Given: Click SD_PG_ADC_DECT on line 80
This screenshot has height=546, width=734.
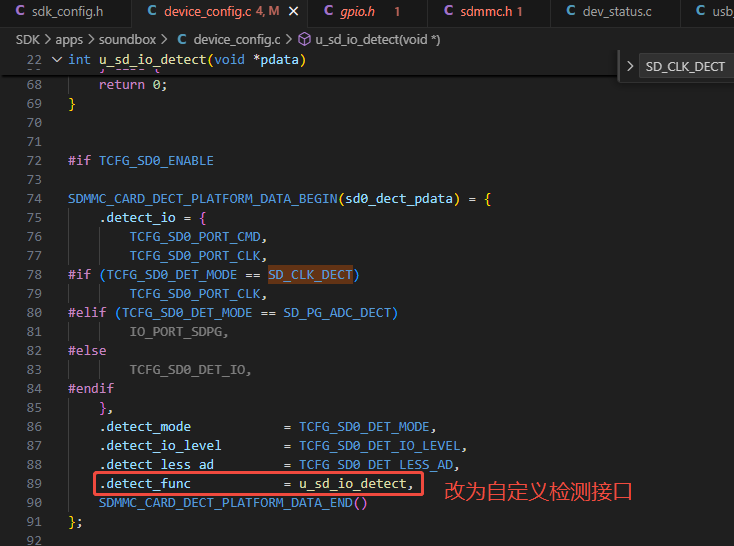Looking at the screenshot, I should tap(337, 312).
